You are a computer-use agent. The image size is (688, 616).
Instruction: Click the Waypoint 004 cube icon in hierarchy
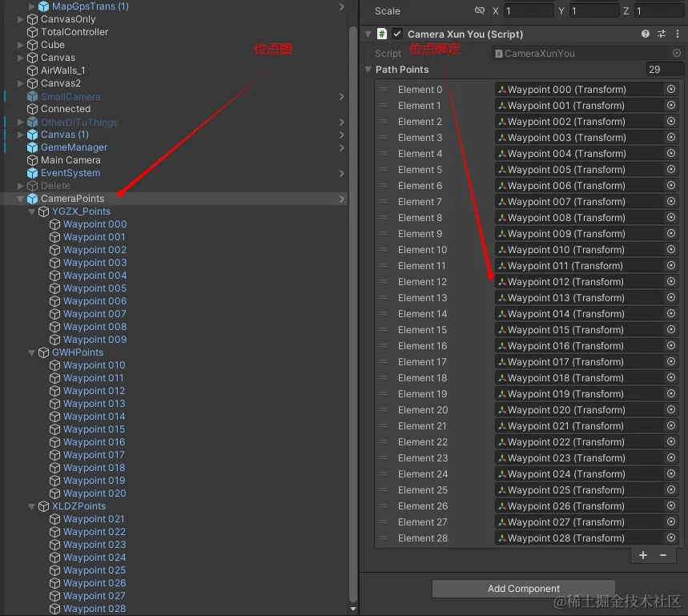(x=54, y=276)
